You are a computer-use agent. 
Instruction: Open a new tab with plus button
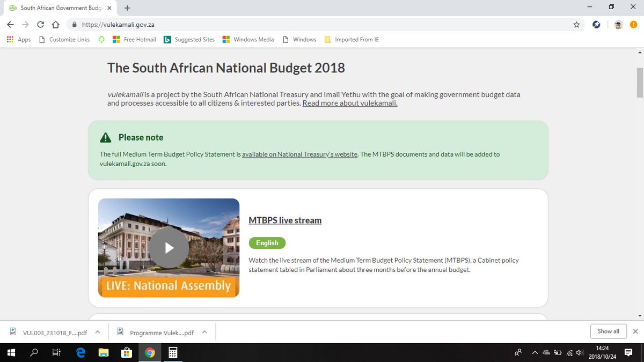127,8
